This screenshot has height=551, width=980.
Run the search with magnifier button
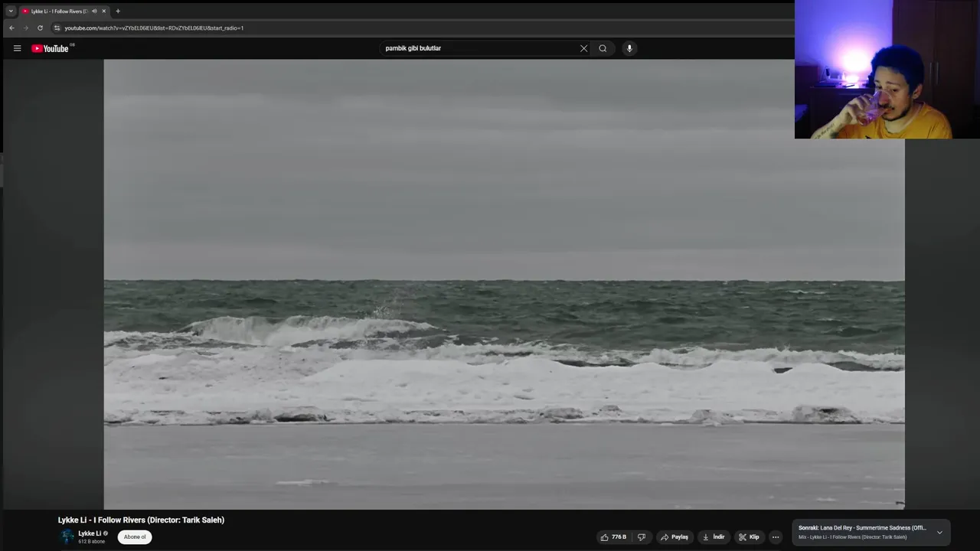pos(603,48)
